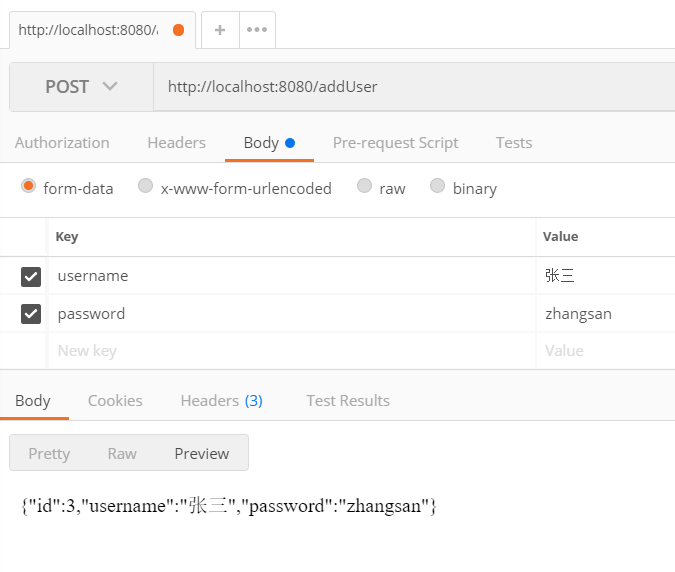View response Headers (3) tab

pyautogui.click(x=221, y=401)
